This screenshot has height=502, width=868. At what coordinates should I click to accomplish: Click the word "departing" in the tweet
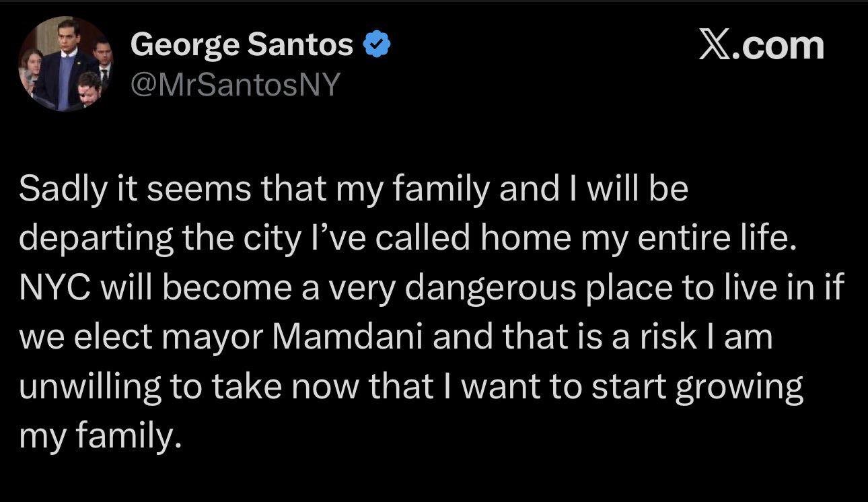click(x=94, y=240)
